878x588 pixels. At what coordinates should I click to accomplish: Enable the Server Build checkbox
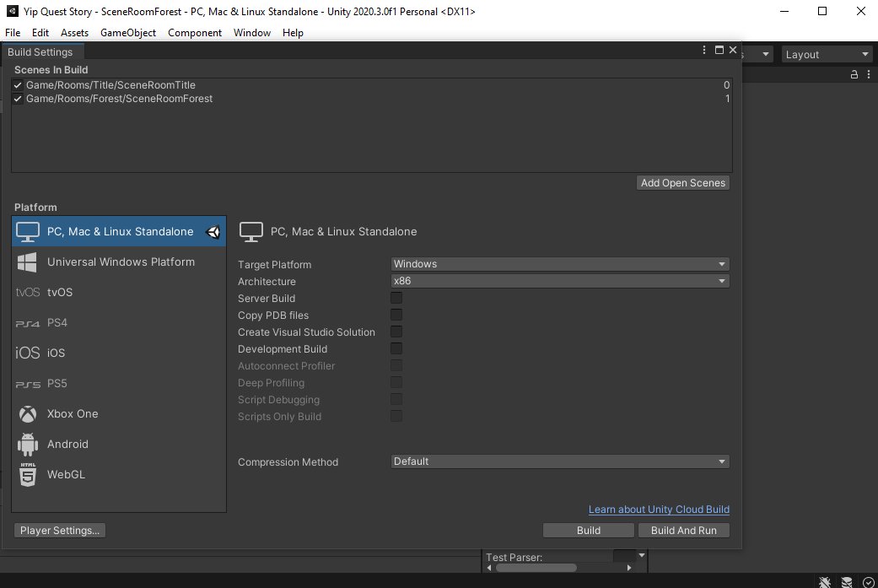(x=396, y=298)
